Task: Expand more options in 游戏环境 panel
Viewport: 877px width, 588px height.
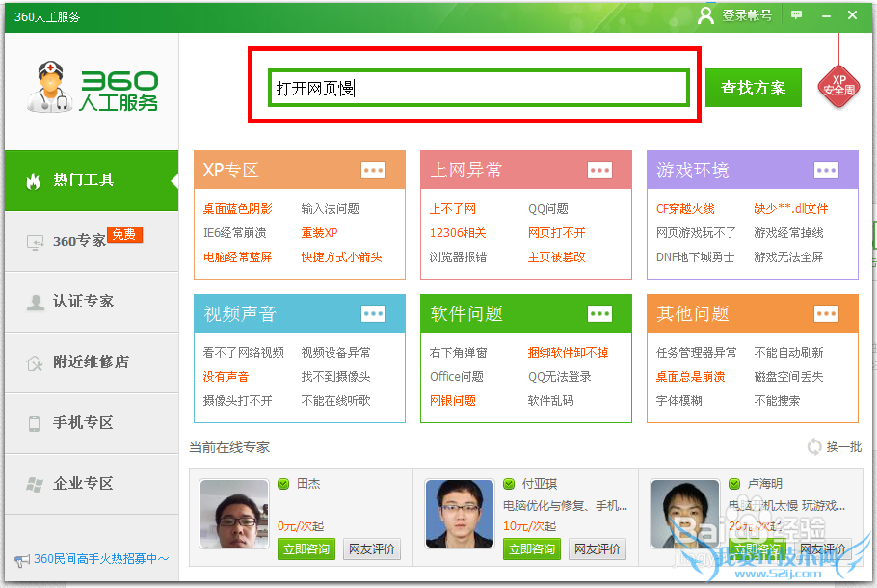Action: click(826, 170)
